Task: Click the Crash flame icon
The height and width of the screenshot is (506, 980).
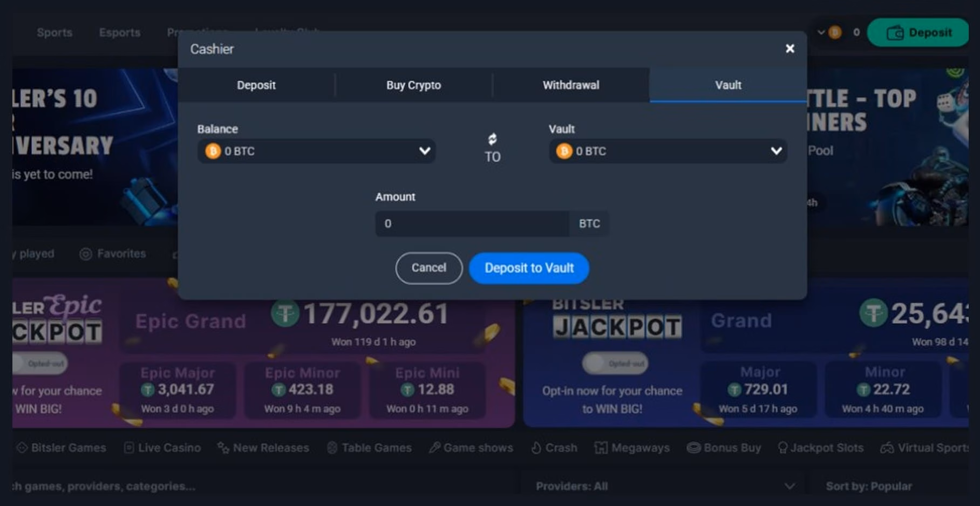Action: point(536,448)
